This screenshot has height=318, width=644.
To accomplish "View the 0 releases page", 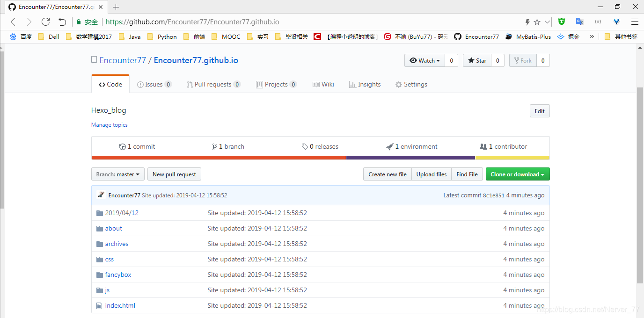I will (x=320, y=146).
